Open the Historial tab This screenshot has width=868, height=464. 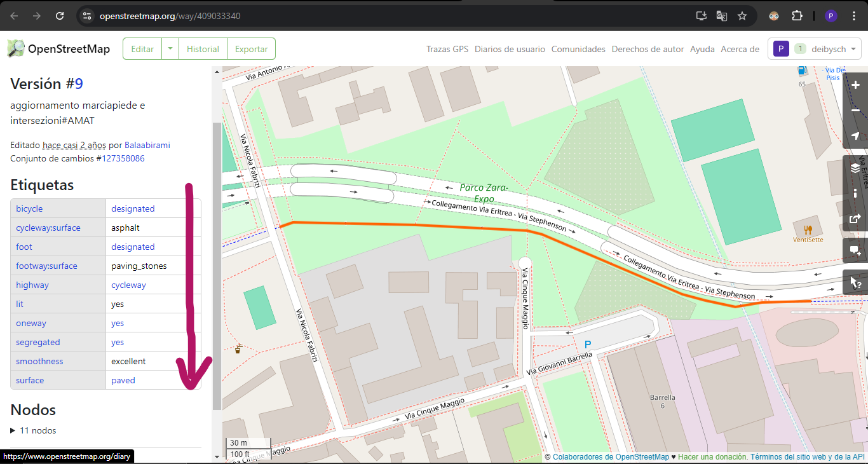tap(203, 49)
